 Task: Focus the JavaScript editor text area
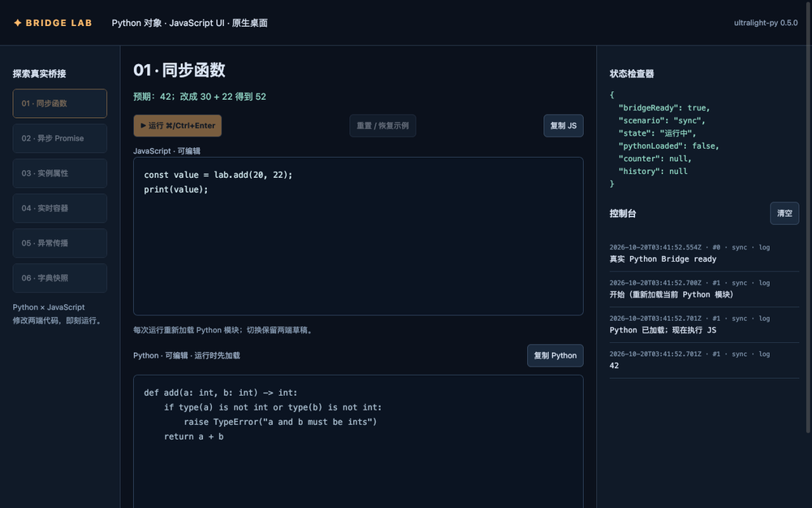click(x=358, y=237)
